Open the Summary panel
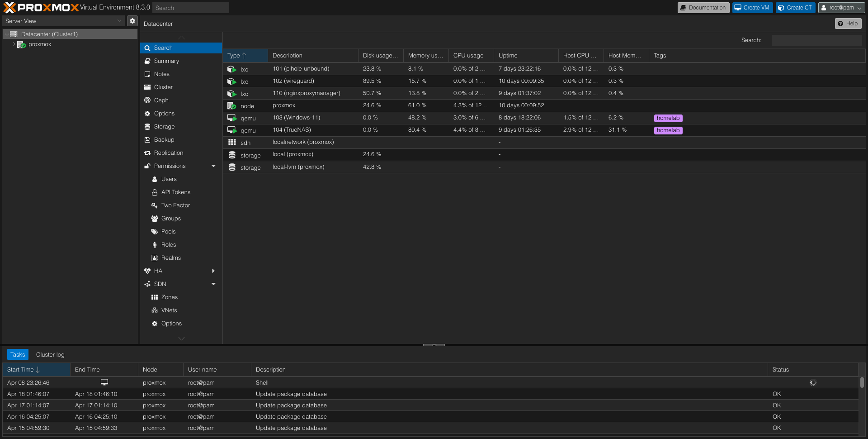The width and height of the screenshot is (868, 439). pos(181,61)
